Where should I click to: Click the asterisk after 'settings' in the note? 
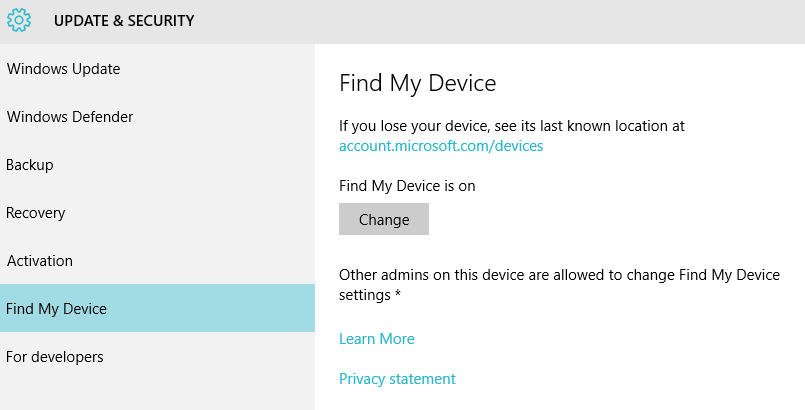click(398, 295)
